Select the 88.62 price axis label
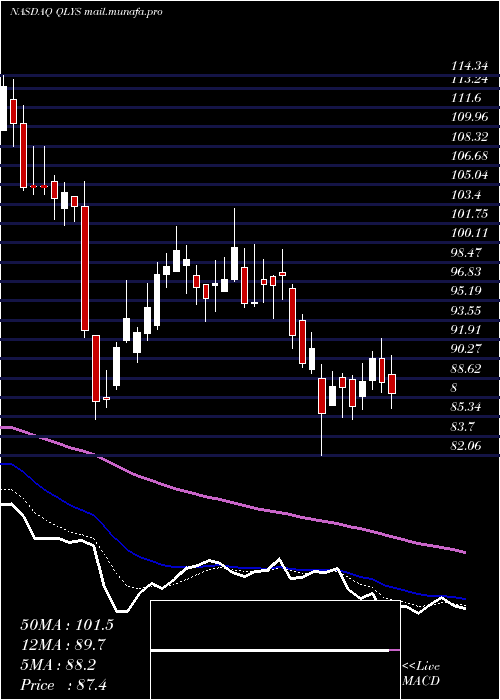This screenshot has width=500, height=700. pyautogui.click(x=466, y=369)
